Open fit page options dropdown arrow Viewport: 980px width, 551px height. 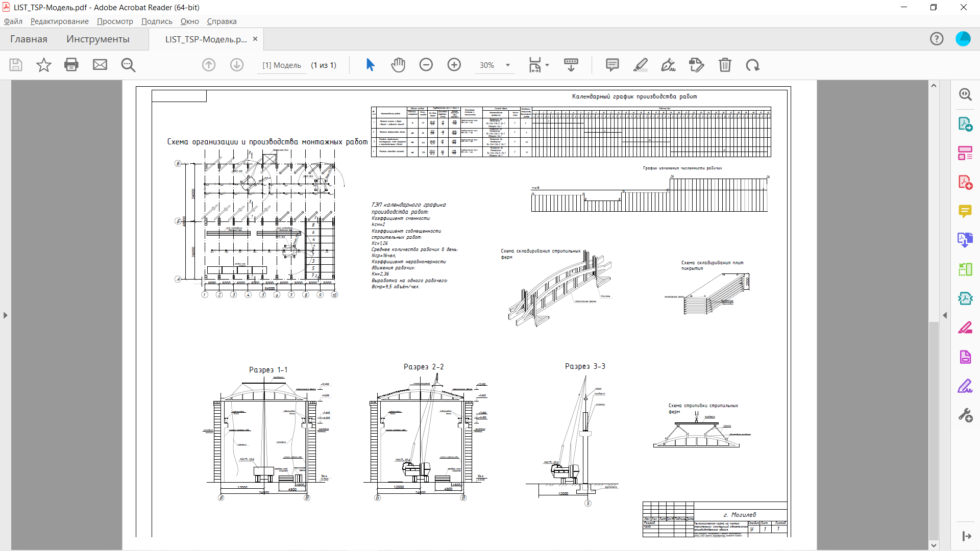point(548,65)
